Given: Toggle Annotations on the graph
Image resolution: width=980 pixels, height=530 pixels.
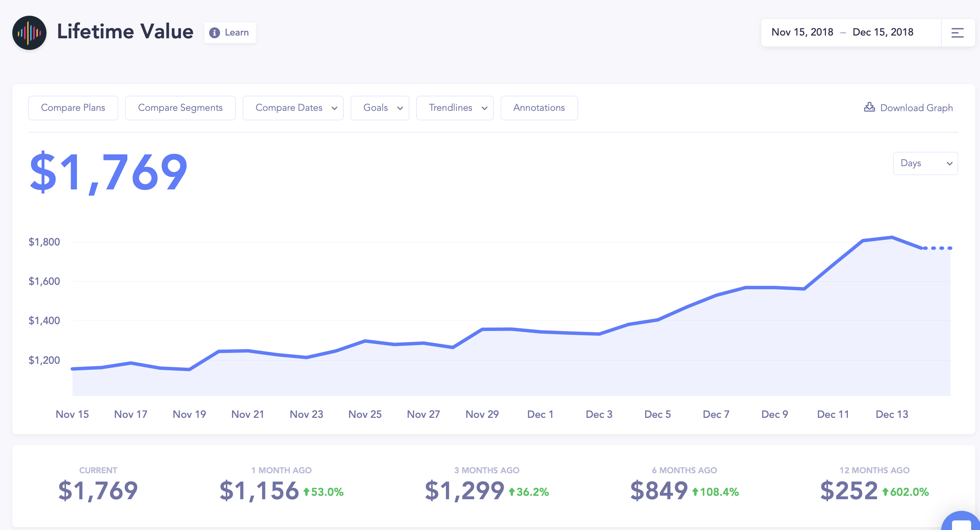Looking at the screenshot, I should pyautogui.click(x=539, y=108).
